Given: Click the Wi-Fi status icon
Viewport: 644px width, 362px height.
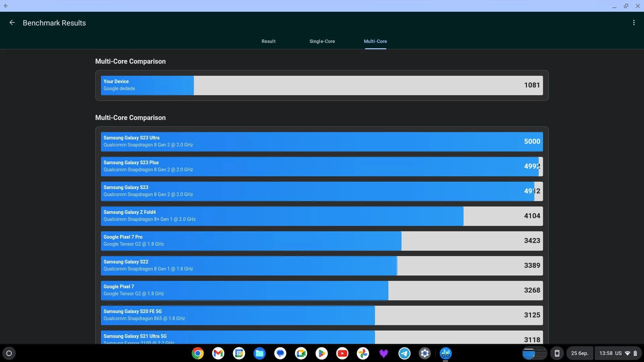Looking at the screenshot, I should click(628, 353).
